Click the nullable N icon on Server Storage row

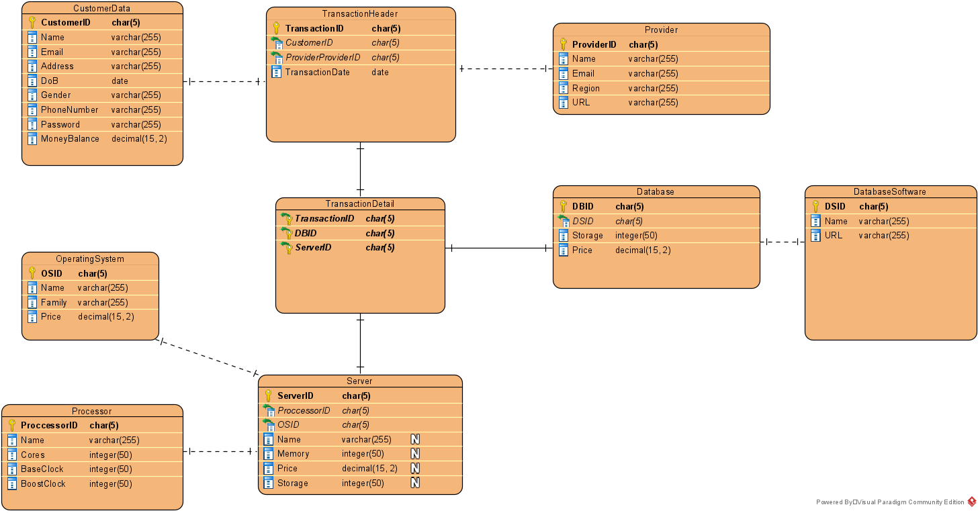click(x=415, y=483)
